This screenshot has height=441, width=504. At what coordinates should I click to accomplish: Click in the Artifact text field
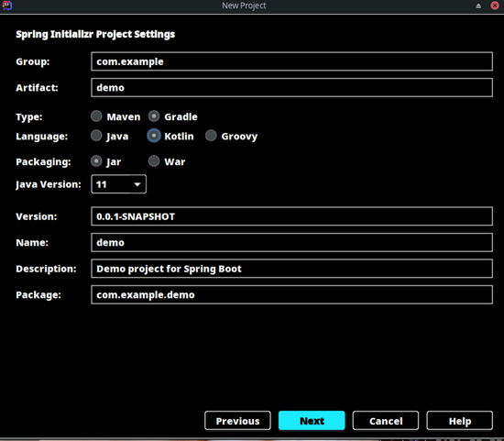tap(291, 87)
